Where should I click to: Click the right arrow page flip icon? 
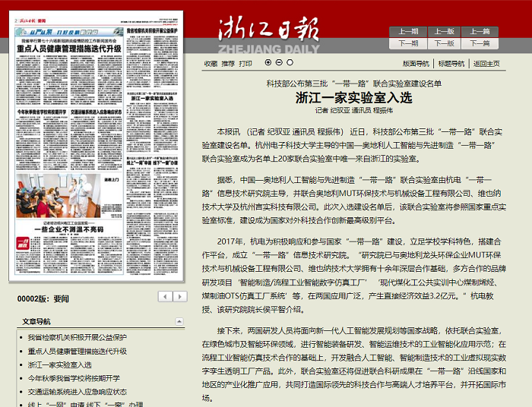[x=180, y=297]
